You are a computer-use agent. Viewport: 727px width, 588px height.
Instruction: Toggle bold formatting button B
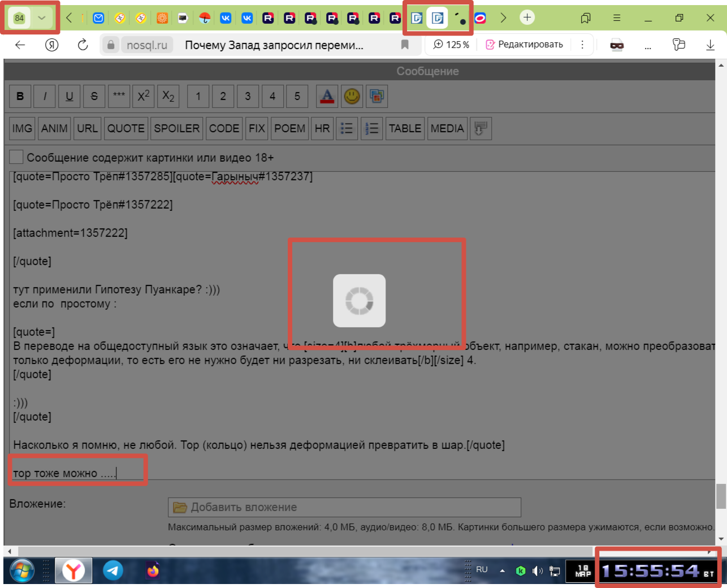click(20, 96)
